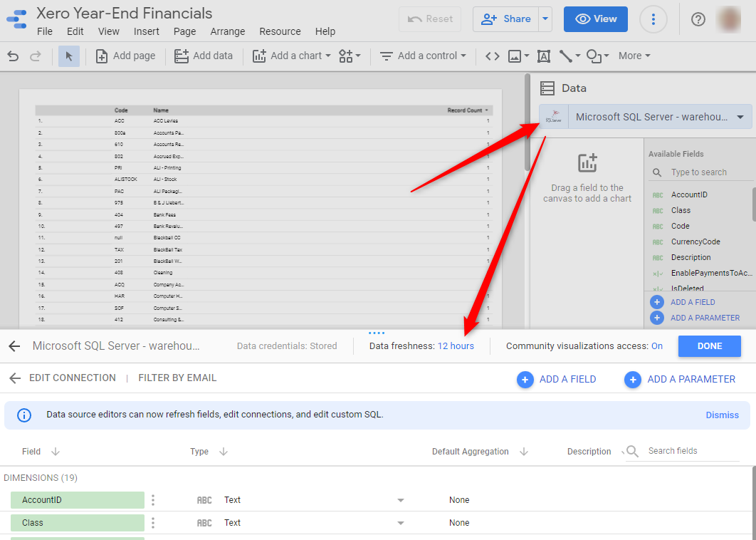The width and height of the screenshot is (756, 540).
Task: Dismiss the data source editors notice
Action: (722, 415)
